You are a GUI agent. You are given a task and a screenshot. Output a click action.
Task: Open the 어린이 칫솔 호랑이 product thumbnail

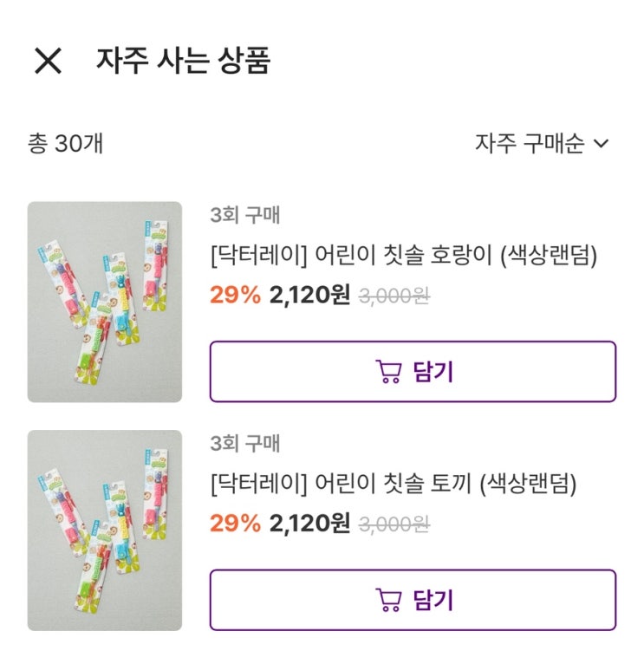105,302
